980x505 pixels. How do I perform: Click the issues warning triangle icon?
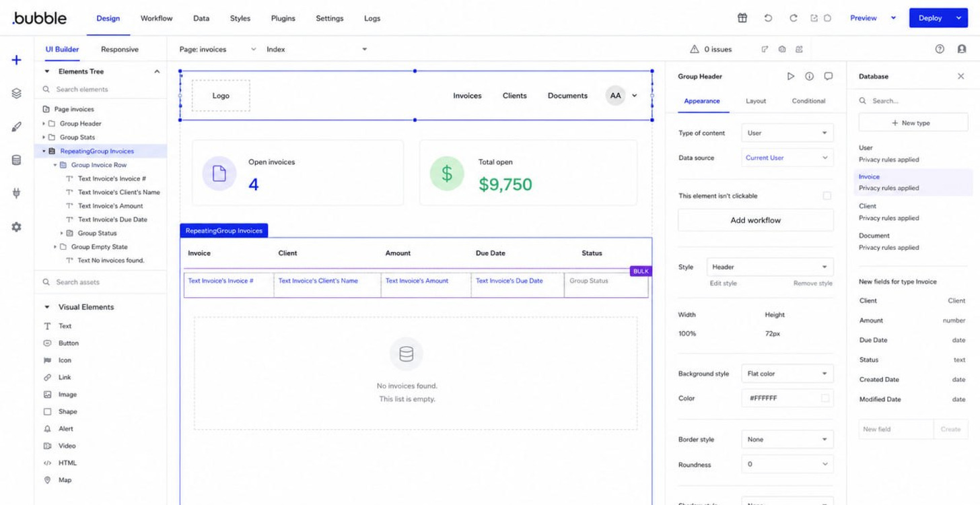pos(695,49)
